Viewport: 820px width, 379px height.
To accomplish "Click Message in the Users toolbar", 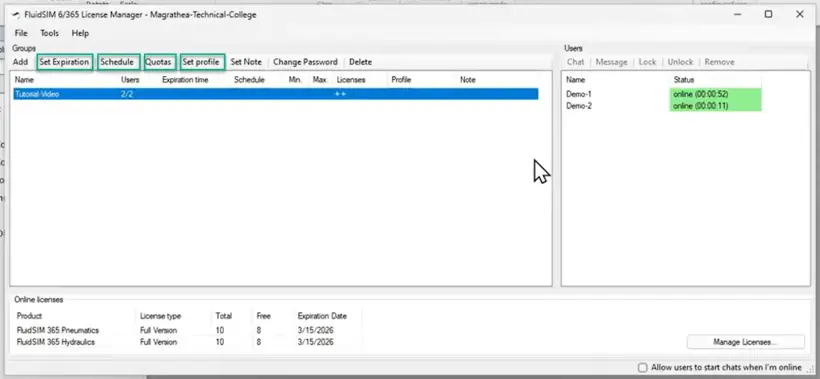I will tap(611, 62).
